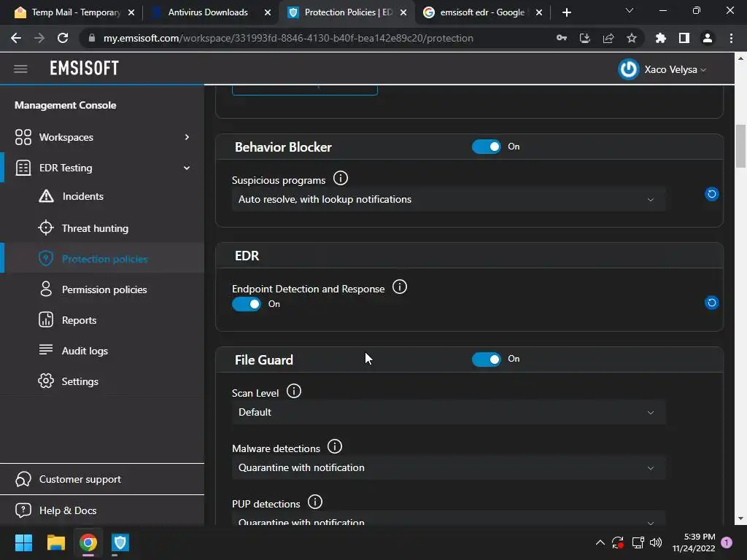
Task: Open the Chrome profile icon
Action: [708, 38]
